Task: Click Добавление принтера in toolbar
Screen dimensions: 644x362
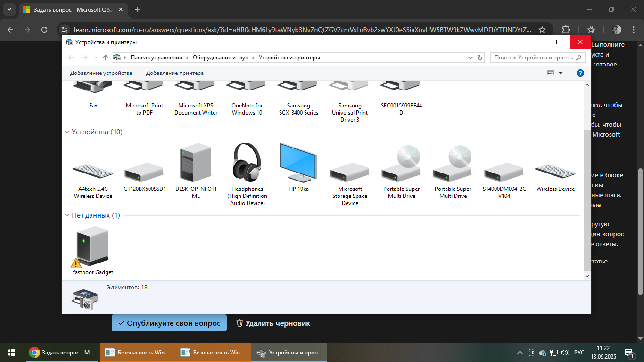Action: (x=175, y=73)
